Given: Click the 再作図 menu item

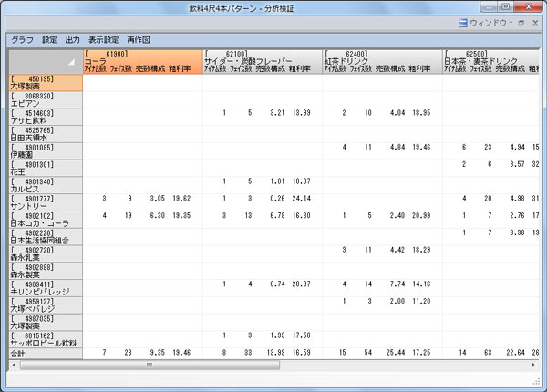Looking at the screenshot, I should pos(139,40).
